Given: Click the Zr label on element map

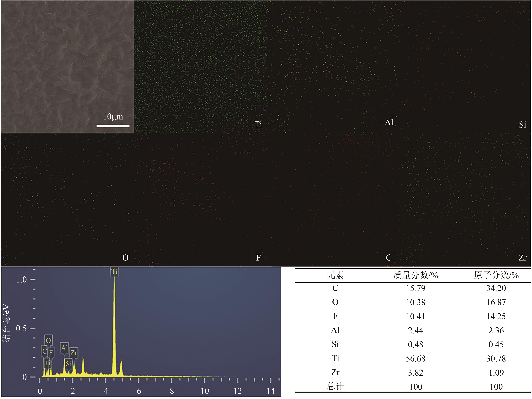Looking at the screenshot, I should [522, 258].
